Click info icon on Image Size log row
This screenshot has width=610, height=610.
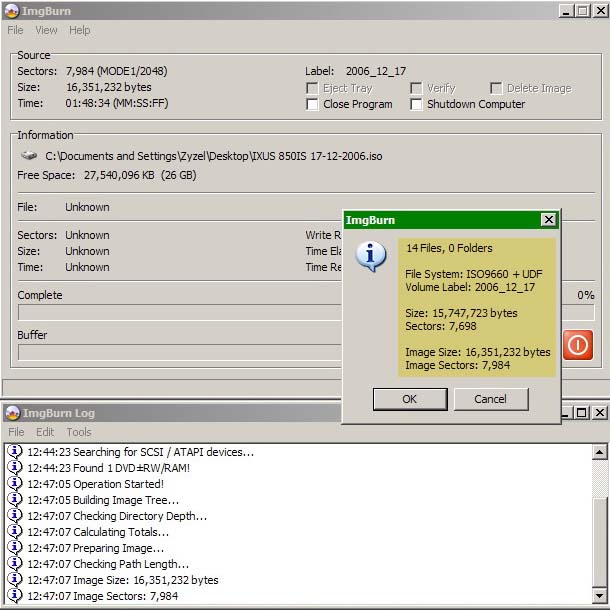coord(14,579)
